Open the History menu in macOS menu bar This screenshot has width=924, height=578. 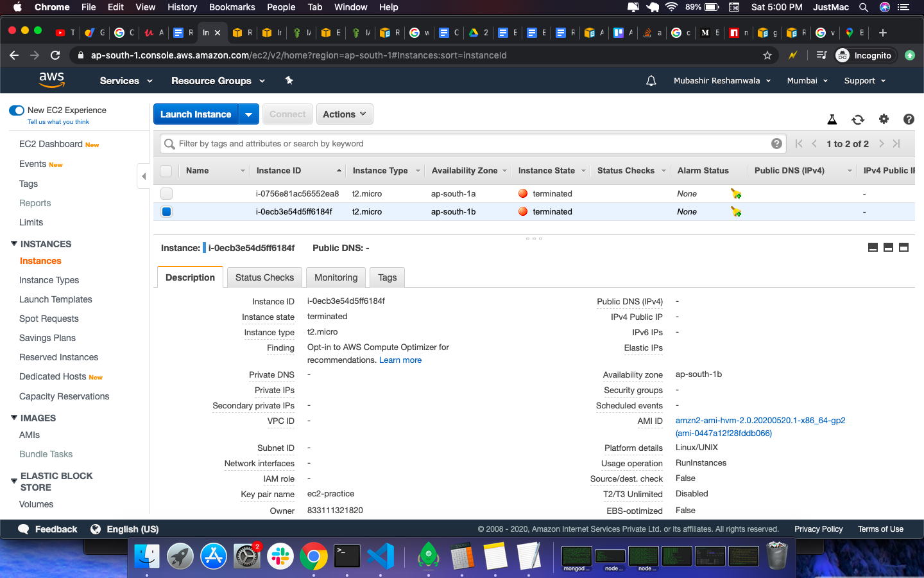pos(182,7)
